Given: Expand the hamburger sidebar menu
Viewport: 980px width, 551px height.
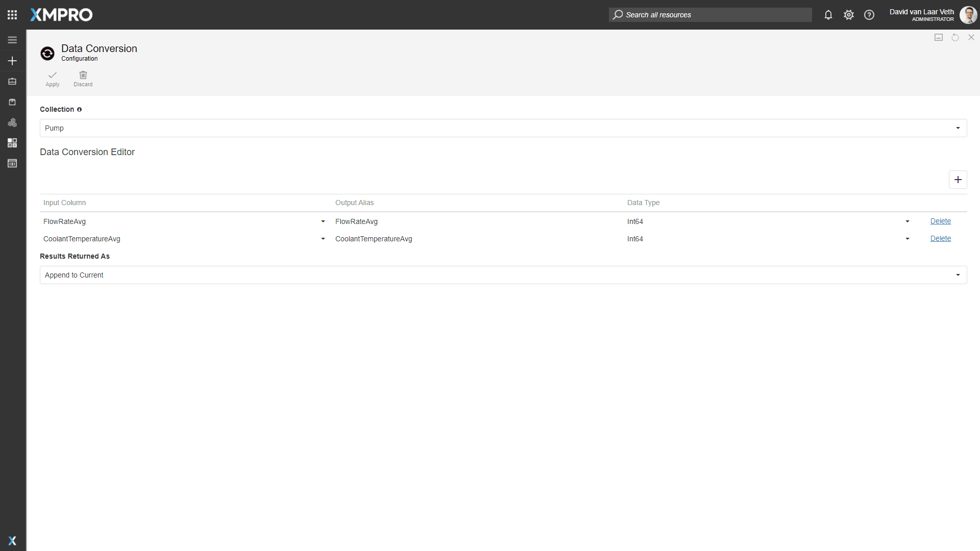Looking at the screenshot, I should pos(12,40).
